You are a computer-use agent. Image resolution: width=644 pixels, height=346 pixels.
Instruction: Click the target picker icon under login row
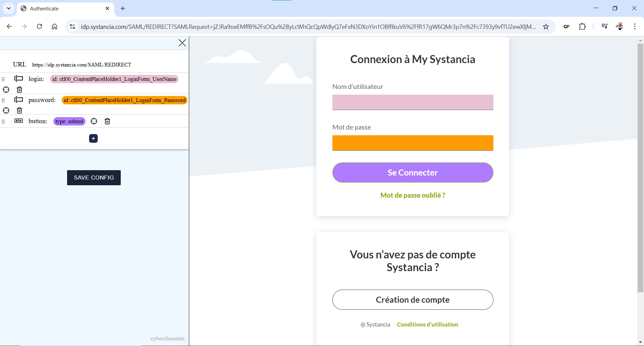[x=6, y=90]
